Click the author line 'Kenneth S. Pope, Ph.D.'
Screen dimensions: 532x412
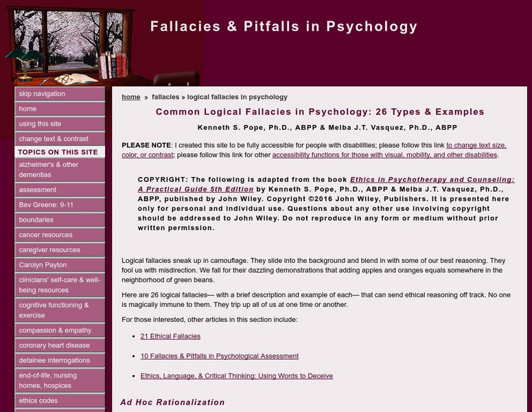327,128
